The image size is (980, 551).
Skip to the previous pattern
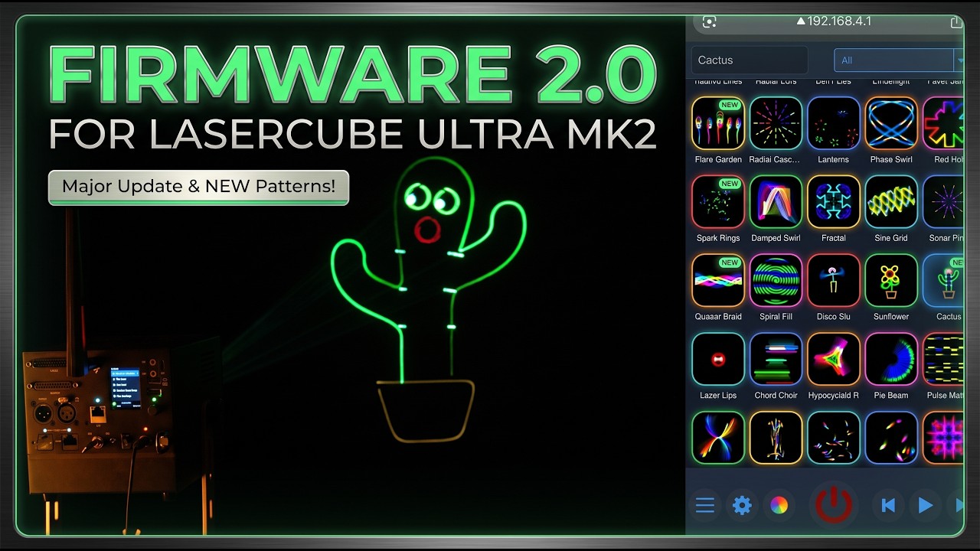(x=888, y=505)
